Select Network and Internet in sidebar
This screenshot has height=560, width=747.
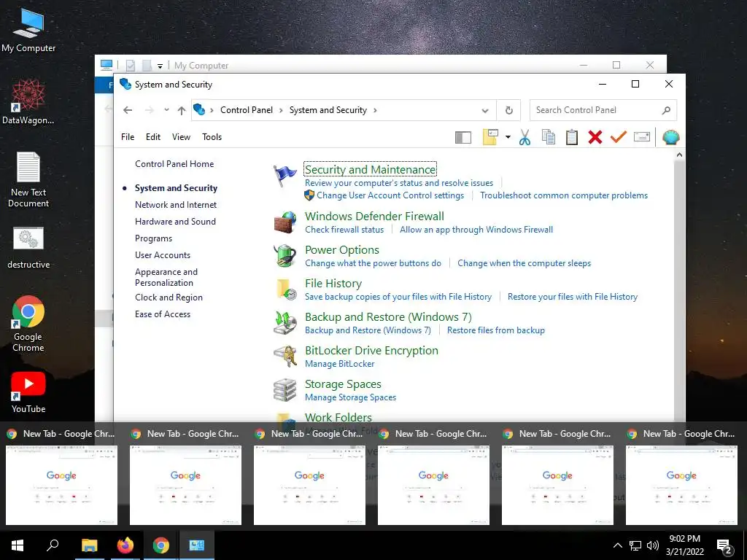click(176, 205)
